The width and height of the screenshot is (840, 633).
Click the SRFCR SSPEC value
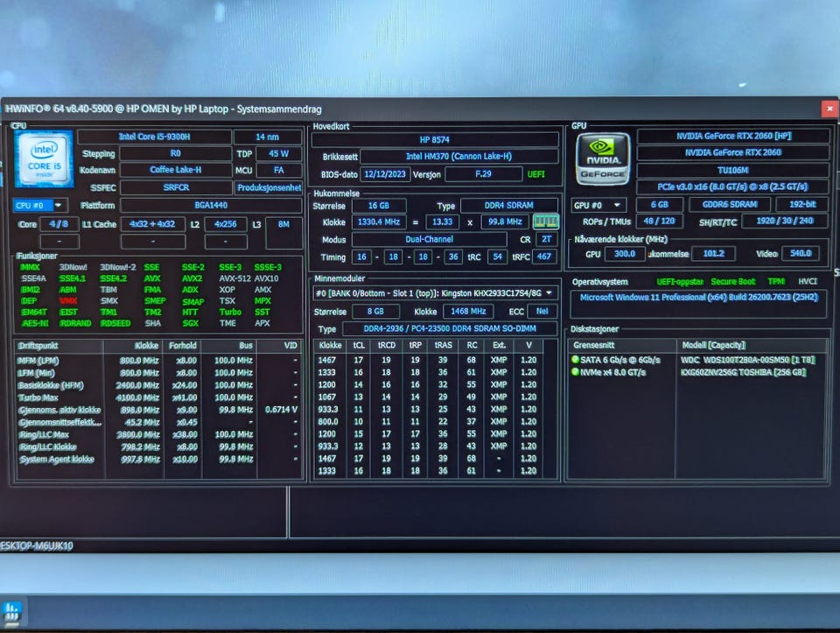click(175, 187)
